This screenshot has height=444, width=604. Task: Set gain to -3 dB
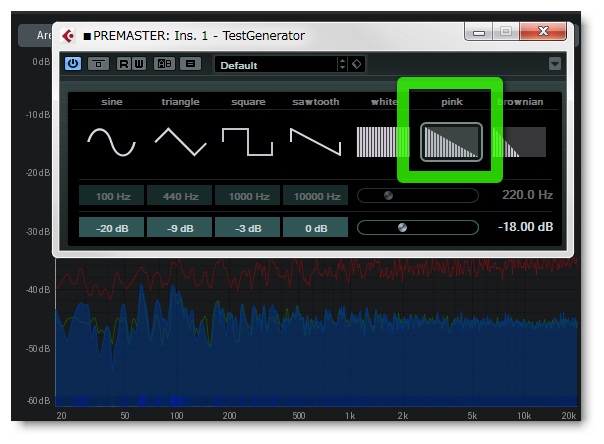point(248,228)
